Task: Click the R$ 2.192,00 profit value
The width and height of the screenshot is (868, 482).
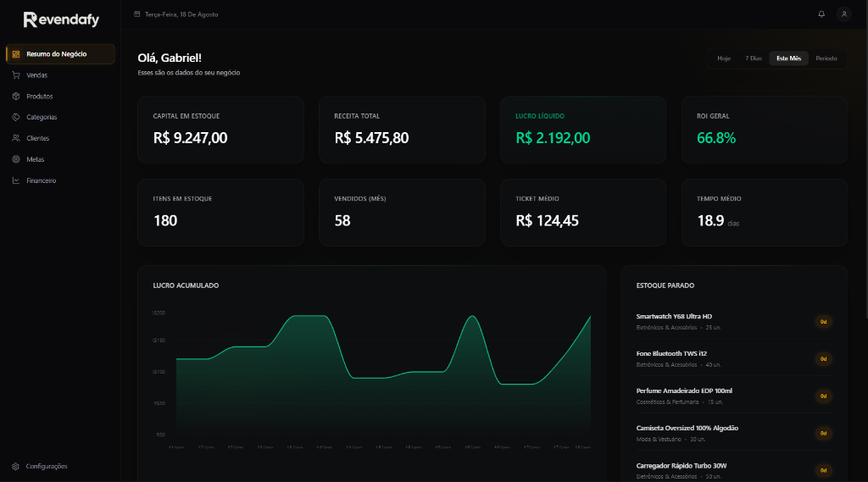Action: (553, 138)
